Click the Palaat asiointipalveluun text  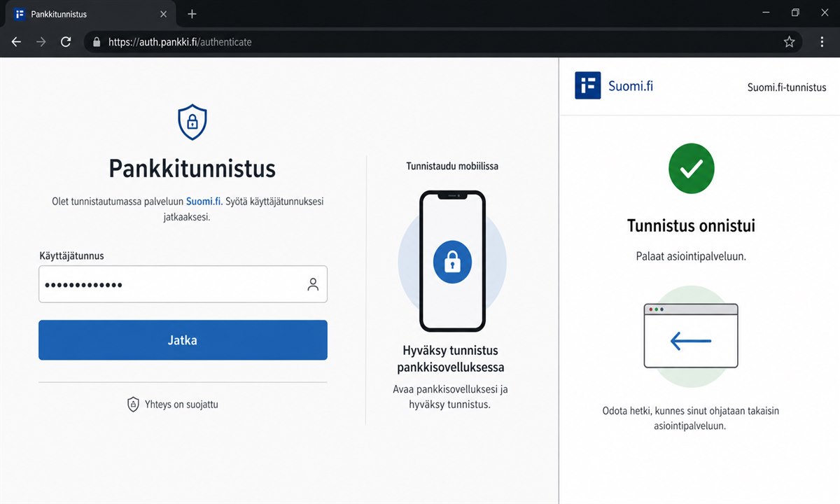(x=691, y=256)
